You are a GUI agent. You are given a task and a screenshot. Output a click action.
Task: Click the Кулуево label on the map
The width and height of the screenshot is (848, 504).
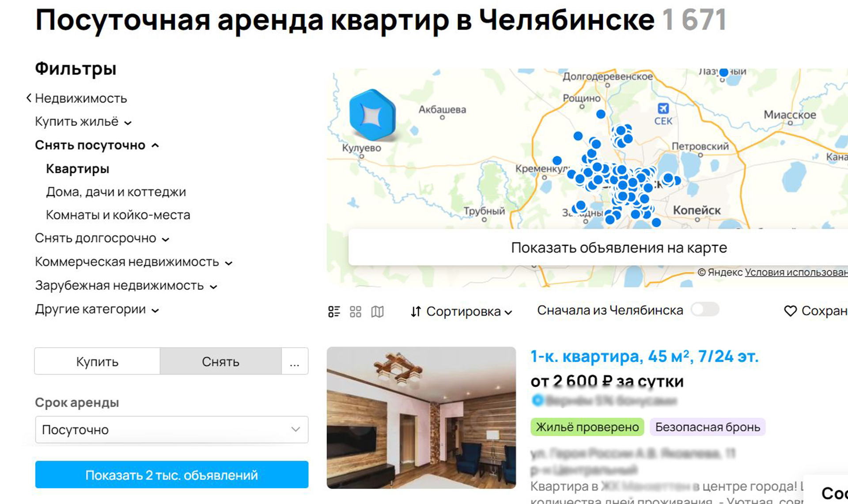[x=361, y=148]
